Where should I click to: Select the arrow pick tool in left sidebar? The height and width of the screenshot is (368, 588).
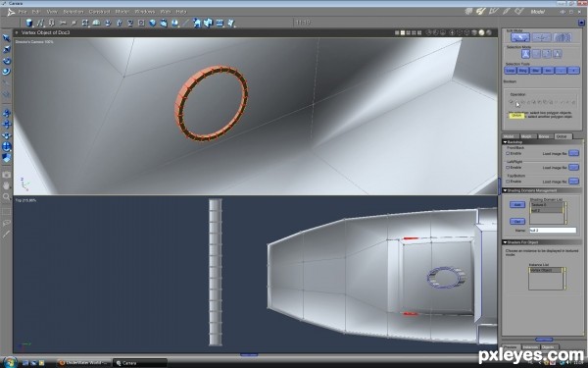(x=6, y=38)
